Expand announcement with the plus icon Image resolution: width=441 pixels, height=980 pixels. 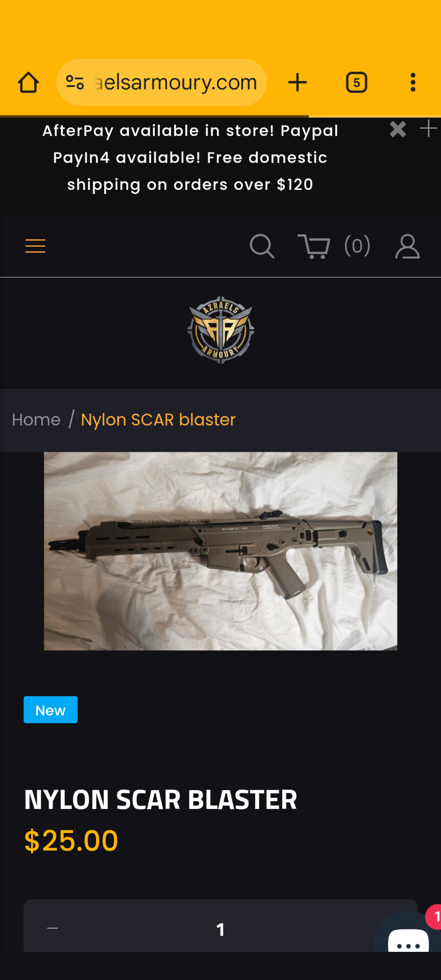coord(429,128)
